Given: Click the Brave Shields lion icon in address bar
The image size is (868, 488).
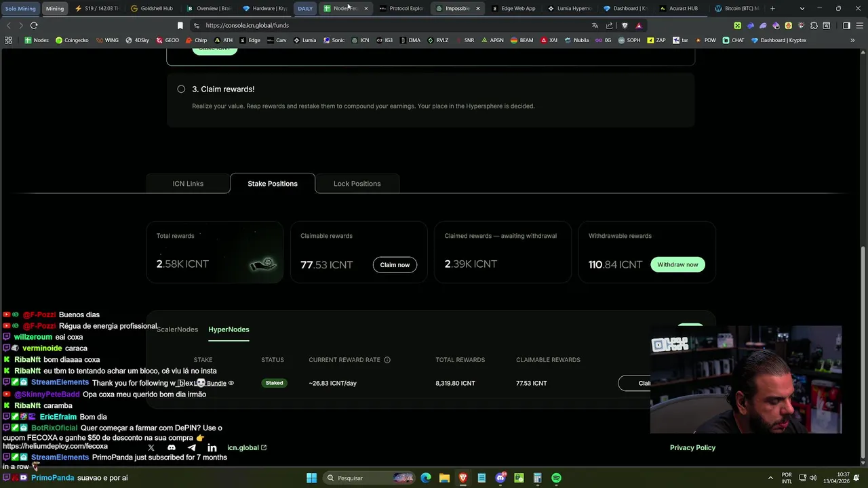Looking at the screenshot, I should (625, 25).
